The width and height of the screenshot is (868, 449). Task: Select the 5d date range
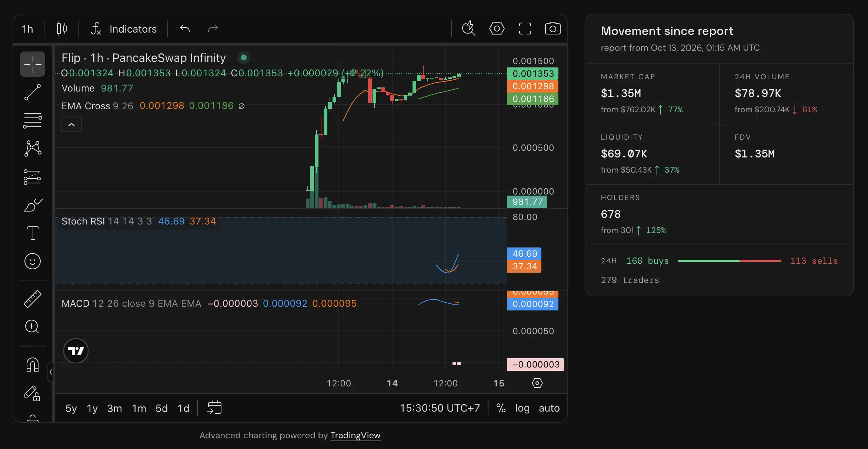tap(161, 408)
